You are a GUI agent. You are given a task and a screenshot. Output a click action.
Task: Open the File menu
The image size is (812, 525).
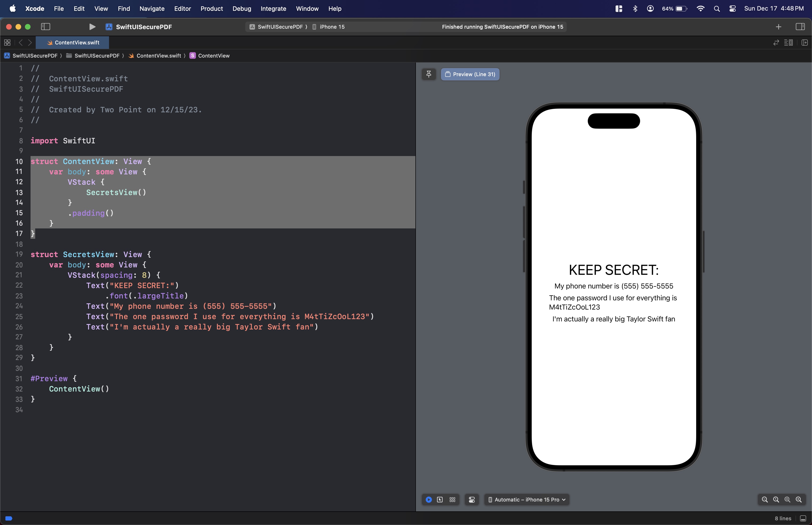(59, 8)
